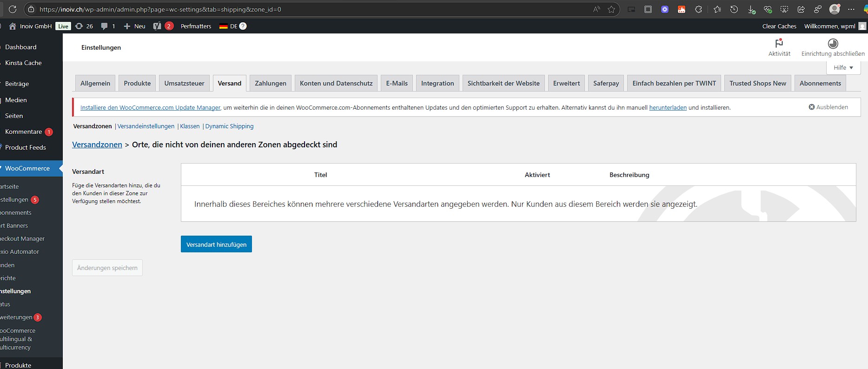Switch to the Zahlungen tab
Screen dimensions: 868x369
(270, 83)
